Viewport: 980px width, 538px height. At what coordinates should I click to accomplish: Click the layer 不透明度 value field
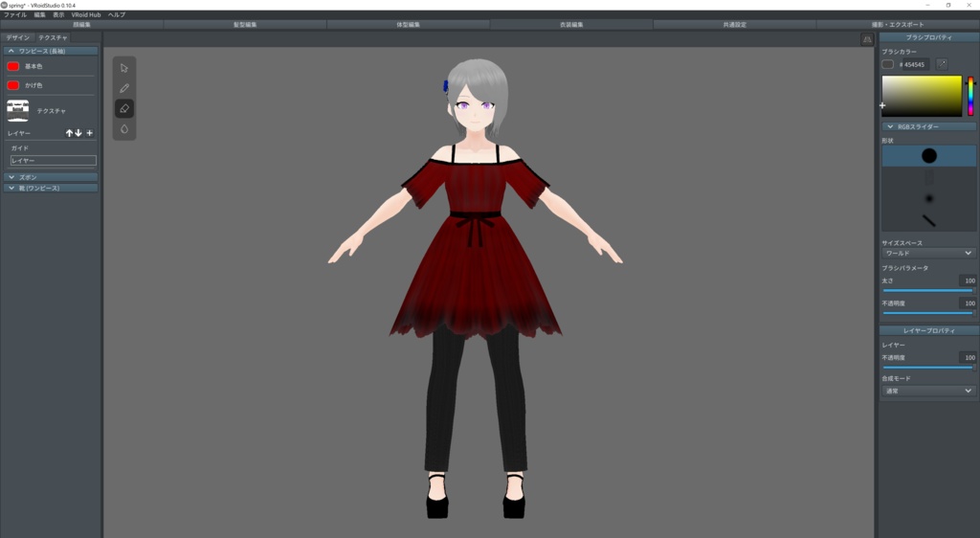967,357
